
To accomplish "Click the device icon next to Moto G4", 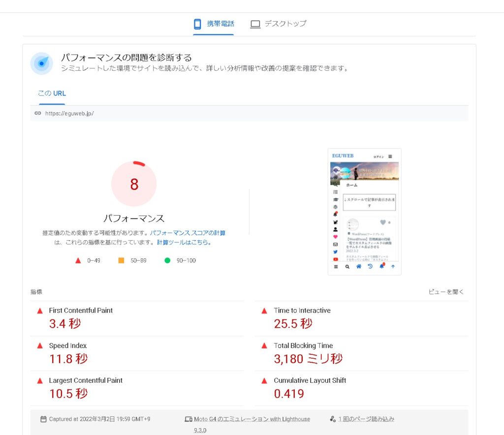I will click(188, 419).
